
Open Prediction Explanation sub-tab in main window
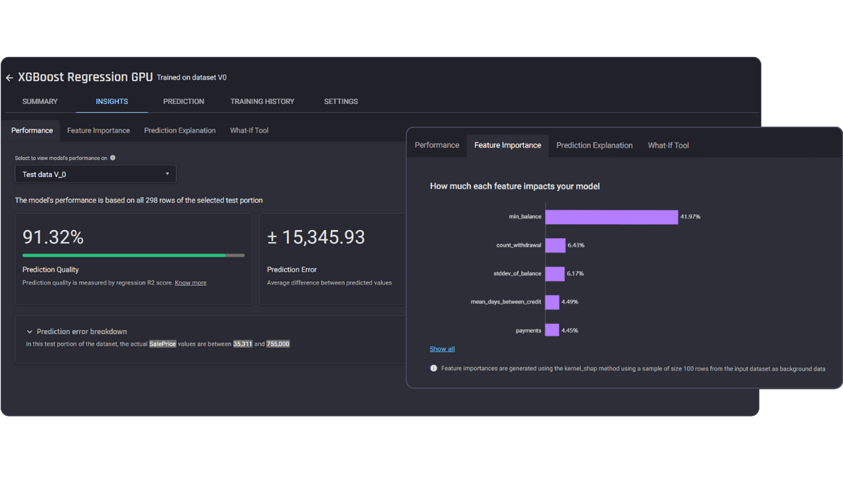click(x=180, y=131)
